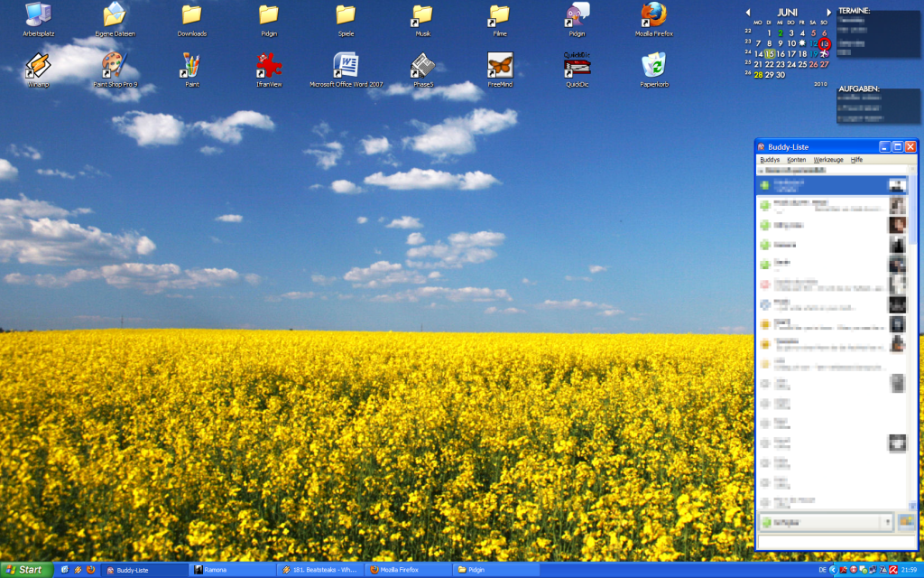The image size is (924, 578).
Task: Launch Paint Shop Pro 9 icon
Action: coord(115,67)
